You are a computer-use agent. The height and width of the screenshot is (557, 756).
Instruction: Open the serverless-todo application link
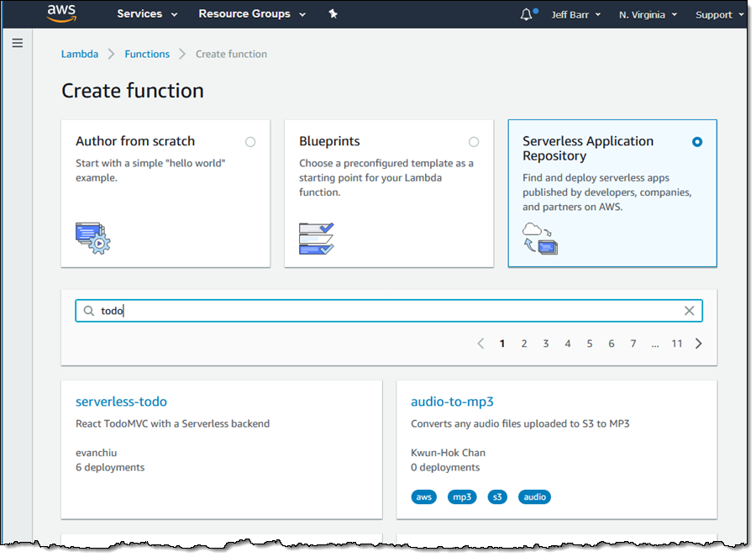[121, 402]
